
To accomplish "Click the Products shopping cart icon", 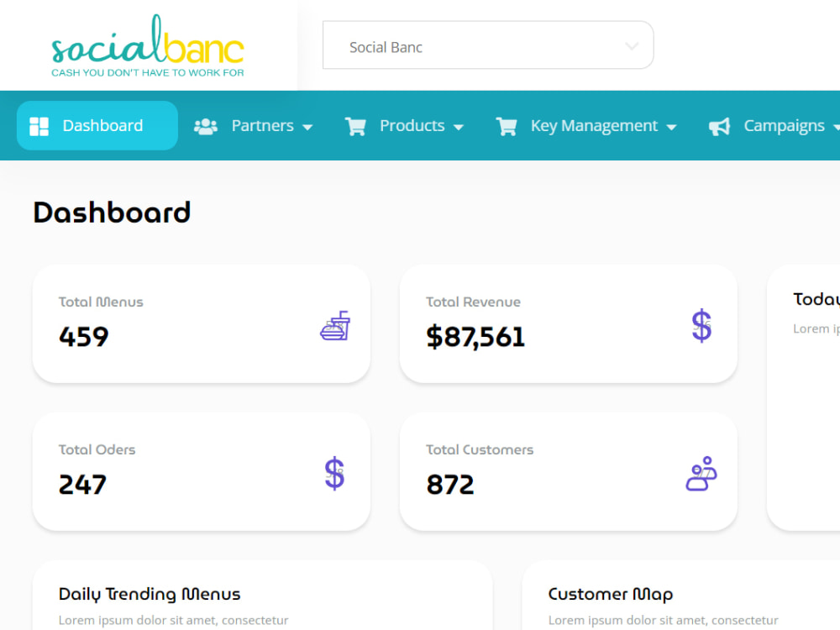I will pyautogui.click(x=355, y=125).
